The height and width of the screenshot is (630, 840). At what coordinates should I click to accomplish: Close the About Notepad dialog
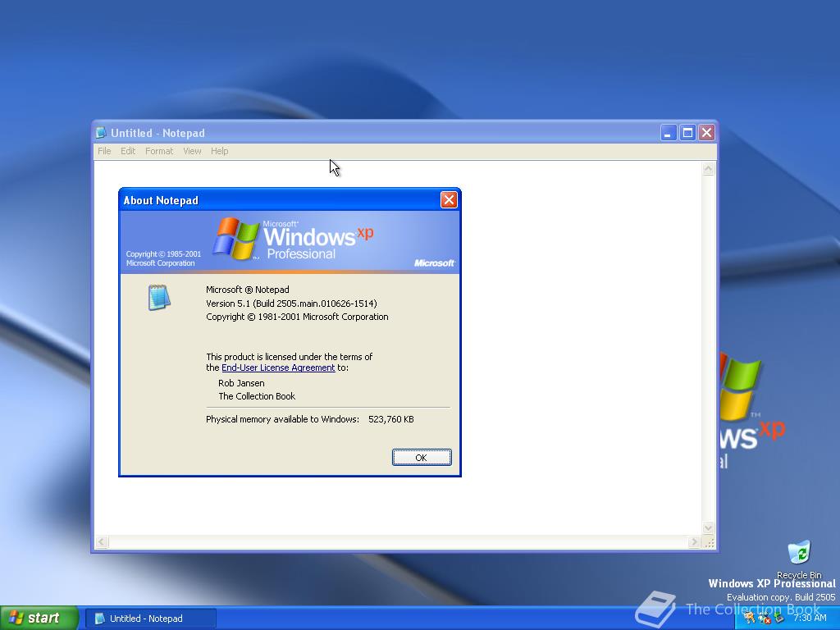pyautogui.click(x=449, y=200)
